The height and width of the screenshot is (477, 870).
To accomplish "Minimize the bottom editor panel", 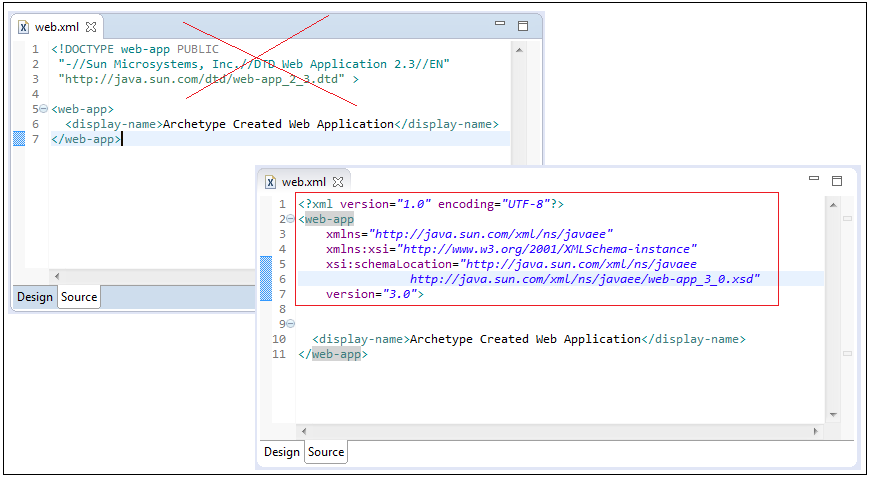I will coord(815,179).
